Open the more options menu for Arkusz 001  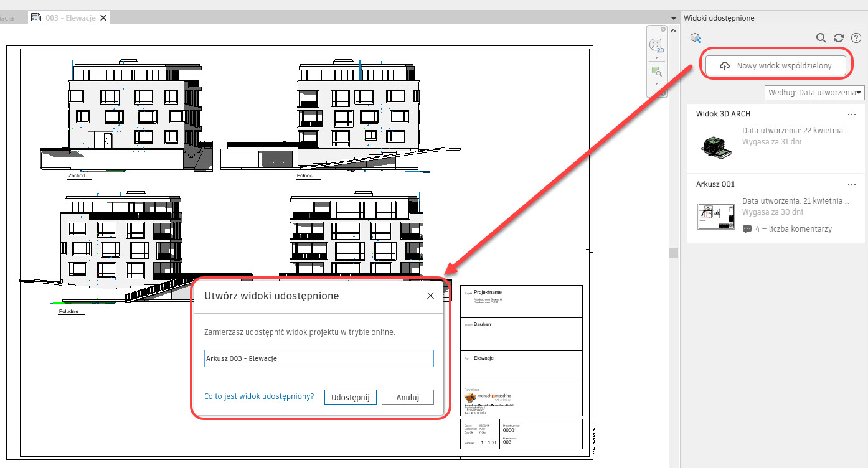coord(852,185)
